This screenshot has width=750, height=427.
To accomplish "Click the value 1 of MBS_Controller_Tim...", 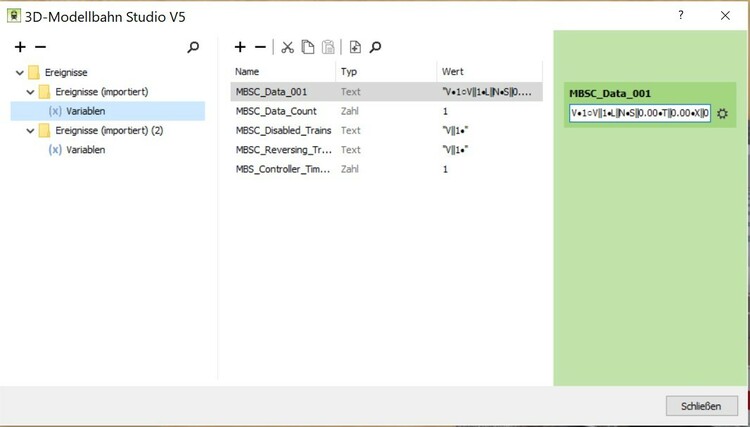I will point(445,169).
